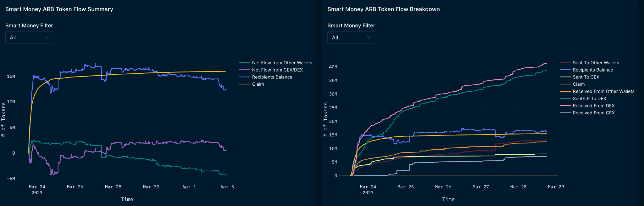644x206 pixels.
Task: Click the Smart Money ARB Token Flow Breakdown title
Action: [383, 9]
